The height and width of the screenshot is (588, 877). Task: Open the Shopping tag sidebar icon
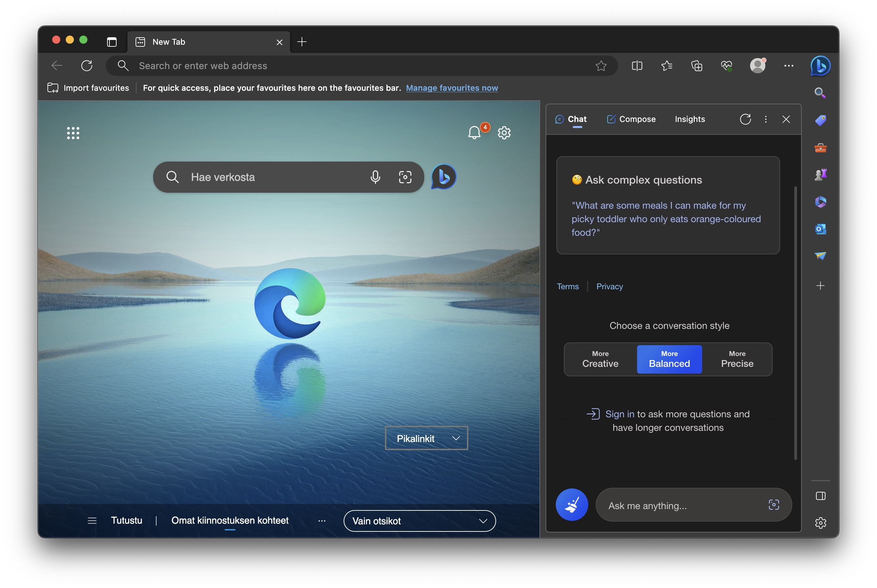(820, 120)
